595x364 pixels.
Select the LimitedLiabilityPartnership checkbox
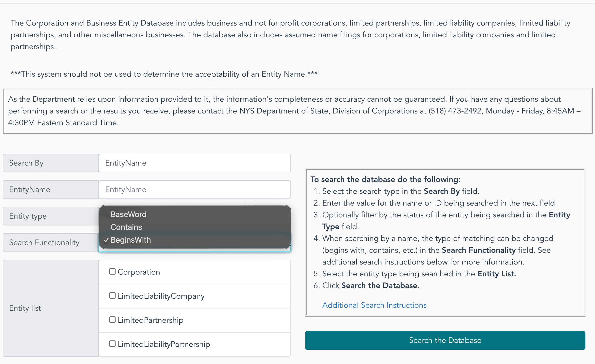coord(112,344)
